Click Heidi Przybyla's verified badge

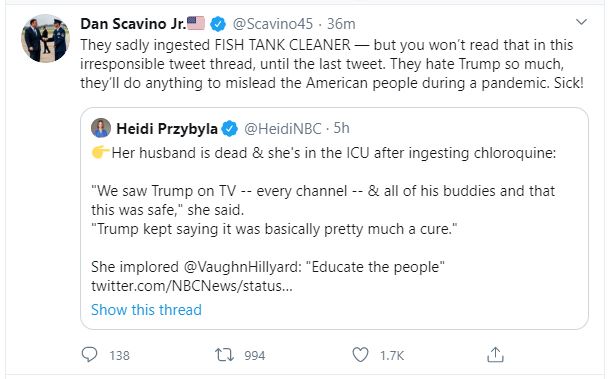click(x=230, y=129)
